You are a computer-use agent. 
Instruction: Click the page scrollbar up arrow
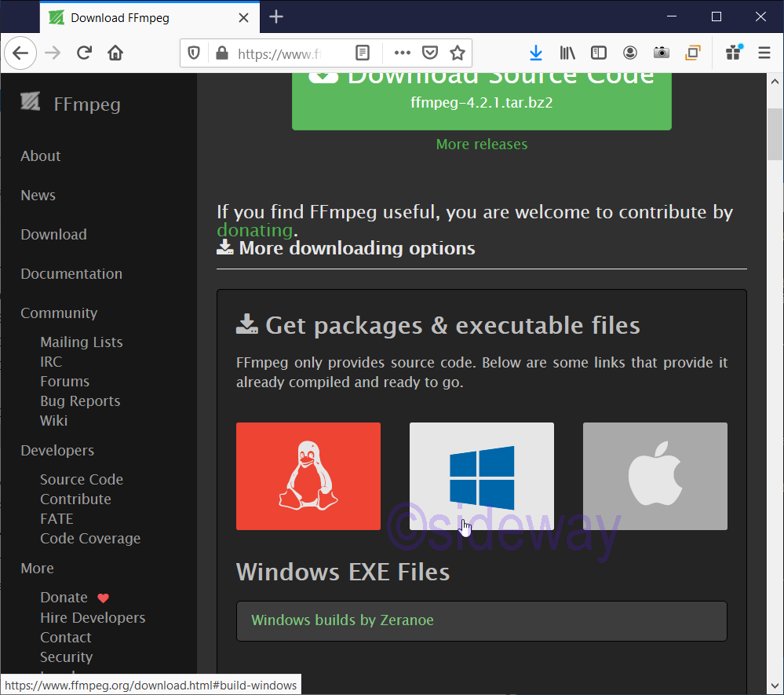tap(775, 81)
